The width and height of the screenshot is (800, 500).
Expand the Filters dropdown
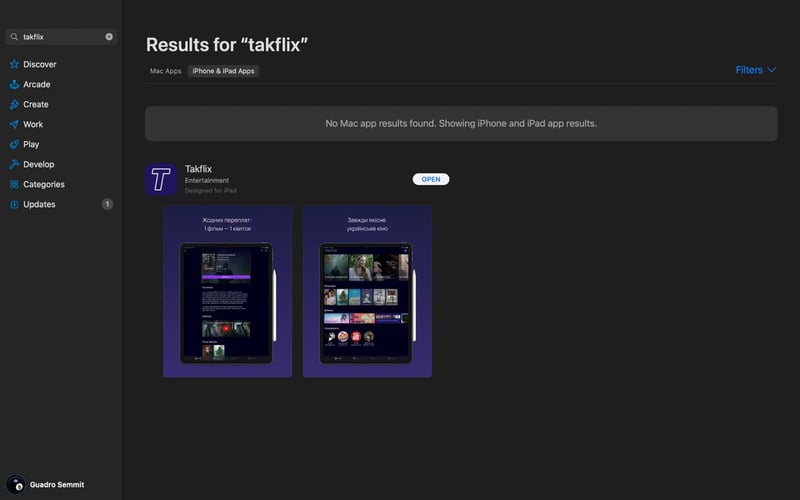click(x=755, y=70)
